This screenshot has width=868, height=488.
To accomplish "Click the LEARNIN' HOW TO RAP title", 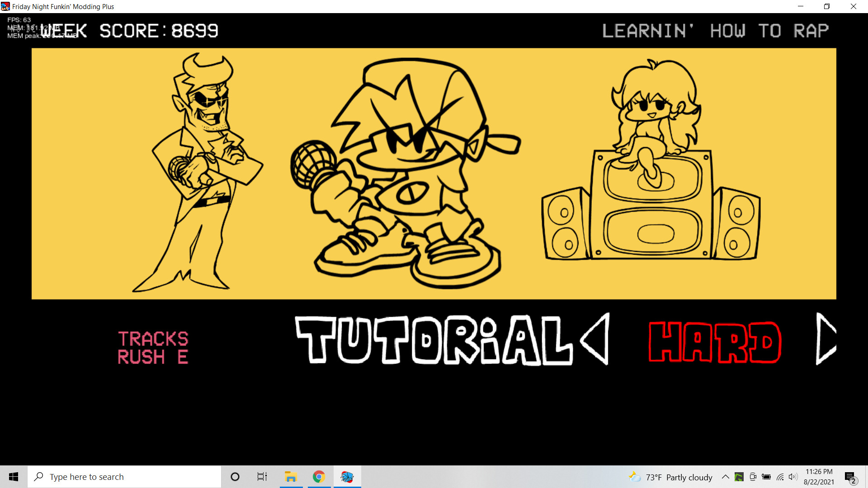I will click(716, 31).
